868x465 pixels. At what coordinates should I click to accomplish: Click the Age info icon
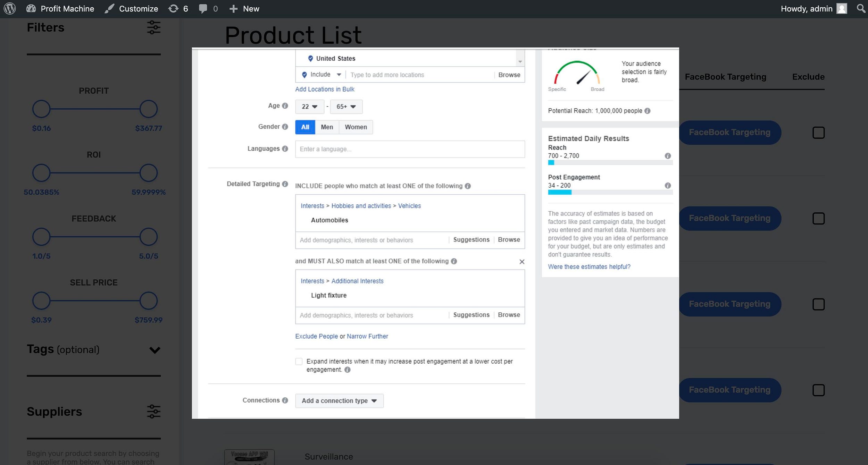coord(285,106)
